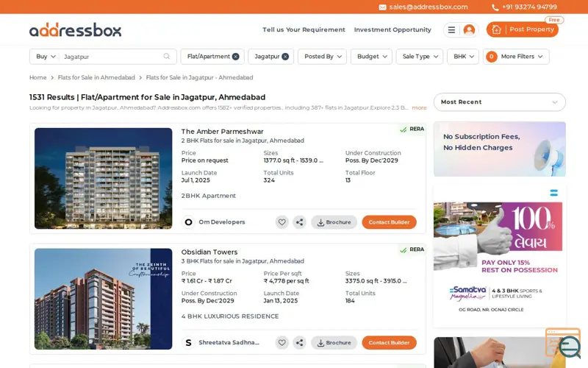
Task: Expand the Sale Type filter
Action: pyautogui.click(x=419, y=57)
